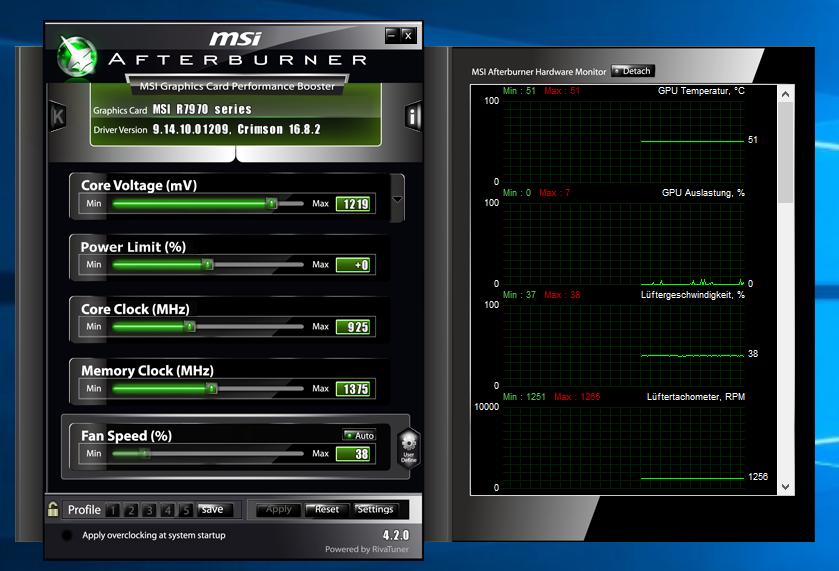839x571 pixels.
Task: Click the Memory Clock slider handle
Action: click(212, 389)
